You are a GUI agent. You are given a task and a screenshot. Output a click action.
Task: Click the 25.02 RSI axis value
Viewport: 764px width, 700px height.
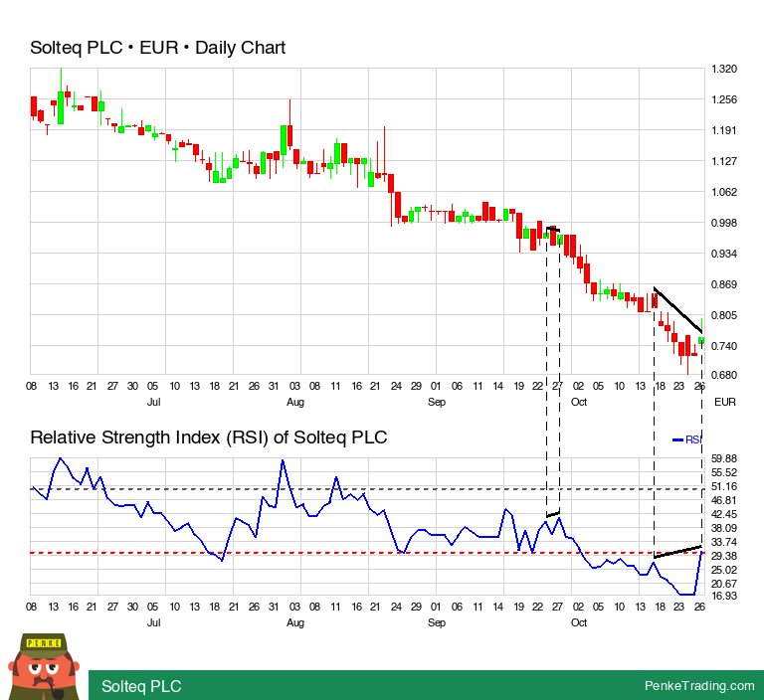[x=724, y=570]
